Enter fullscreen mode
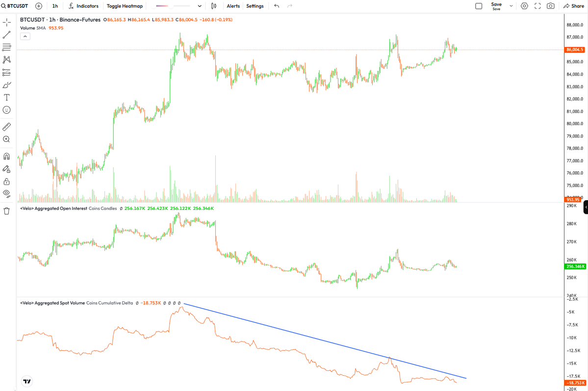Image resolution: width=588 pixels, height=391 pixels. tap(537, 6)
